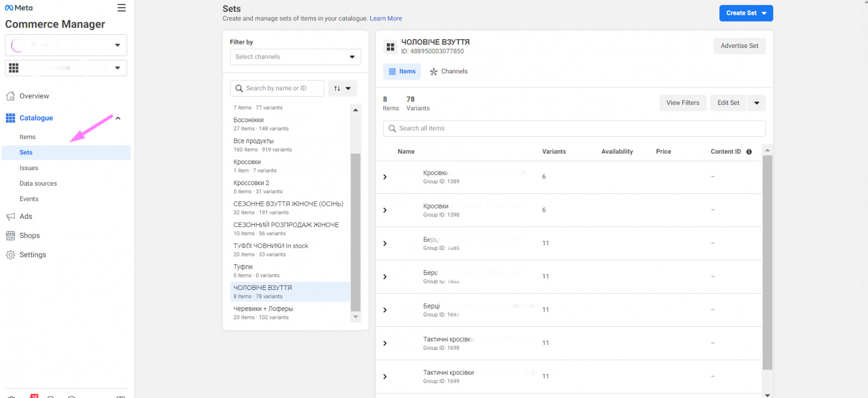Click the Catalogue grid icon
Viewport: 868px width, 398px height.
tap(10, 118)
